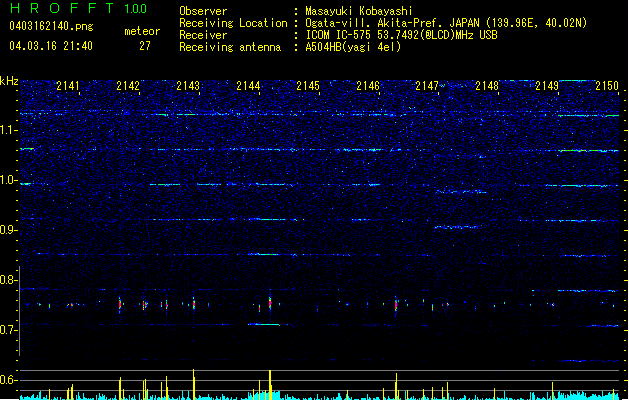The height and width of the screenshot is (400, 629).
Task: Click the 2146 time marker
Action: (368, 86)
